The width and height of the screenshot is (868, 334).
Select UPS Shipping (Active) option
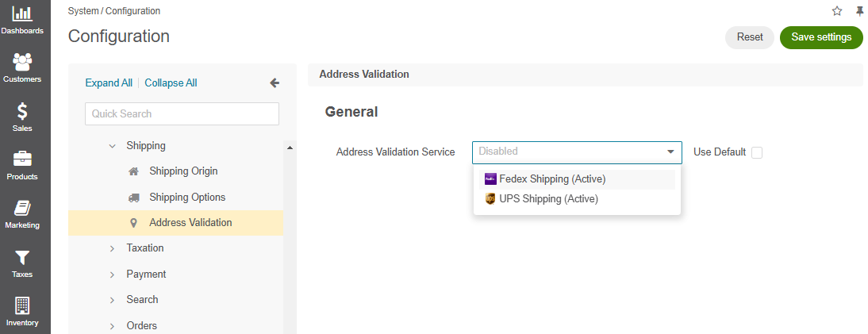tap(577, 199)
